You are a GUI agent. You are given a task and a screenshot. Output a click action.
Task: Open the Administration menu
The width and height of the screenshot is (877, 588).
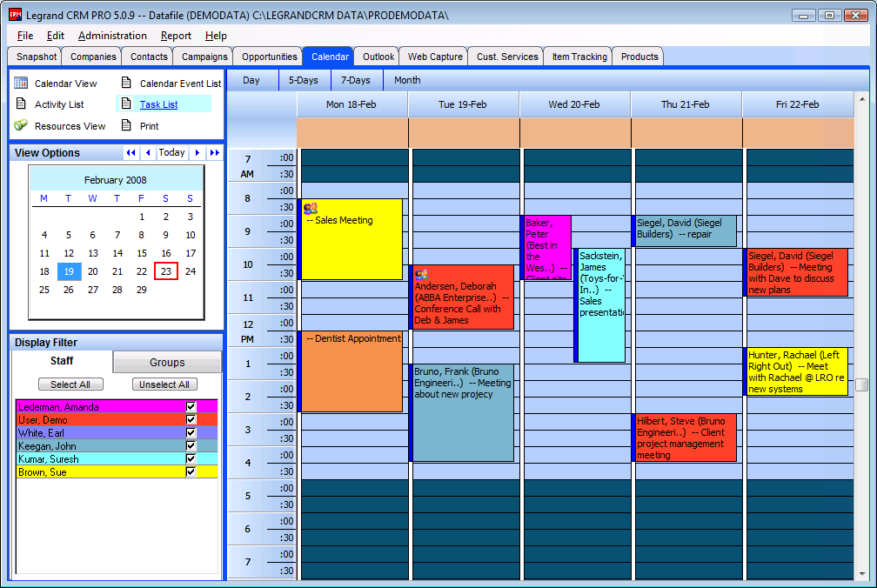112,36
